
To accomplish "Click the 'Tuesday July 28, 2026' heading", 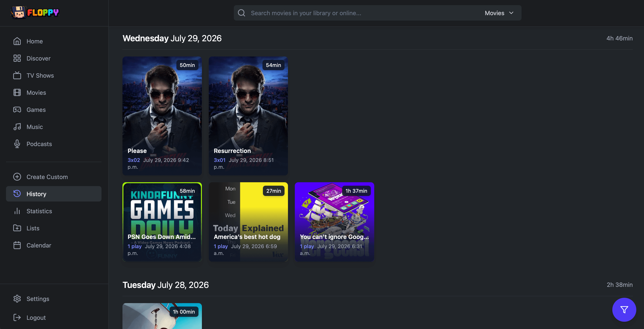I will click(x=165, y=285).
